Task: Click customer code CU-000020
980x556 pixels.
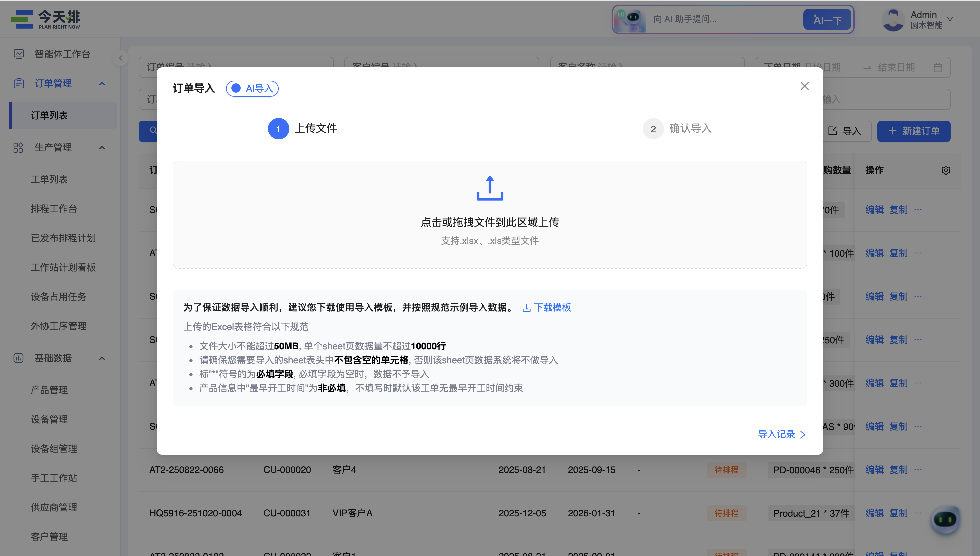Action: 287,470
